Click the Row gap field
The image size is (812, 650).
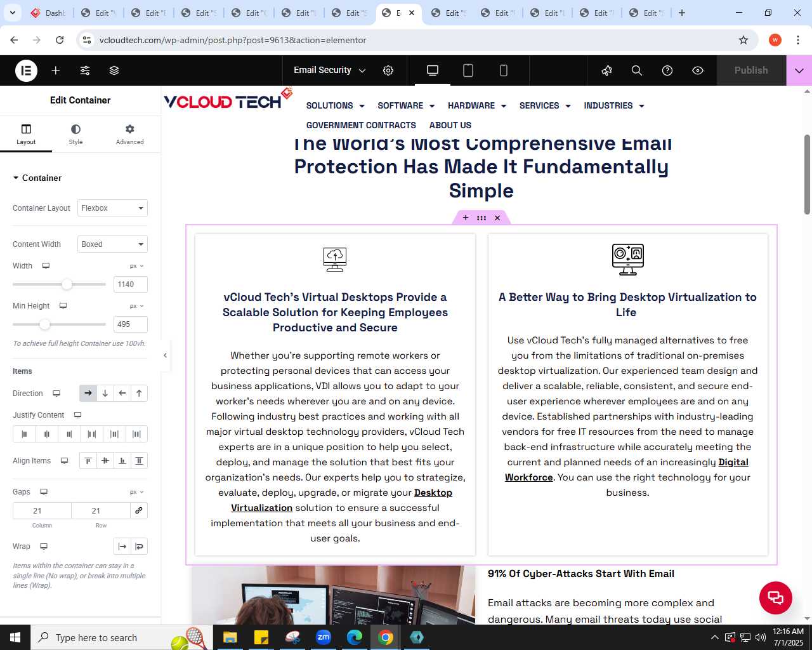101,510
